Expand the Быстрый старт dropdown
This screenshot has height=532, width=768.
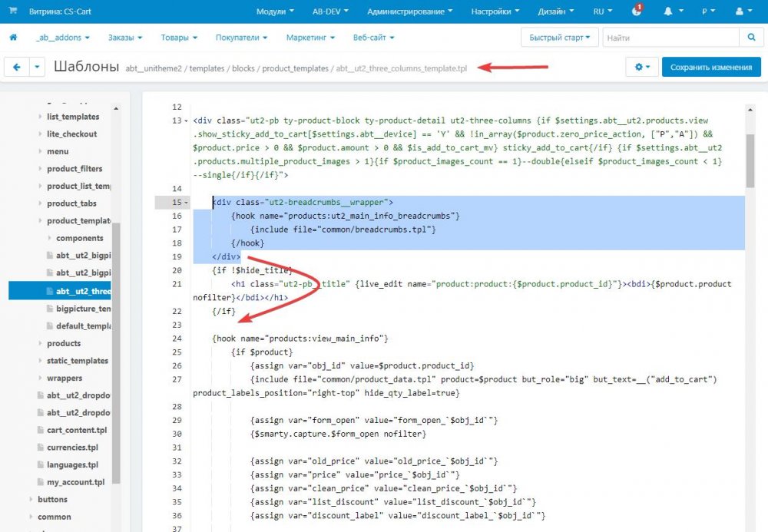coord(559,38)
